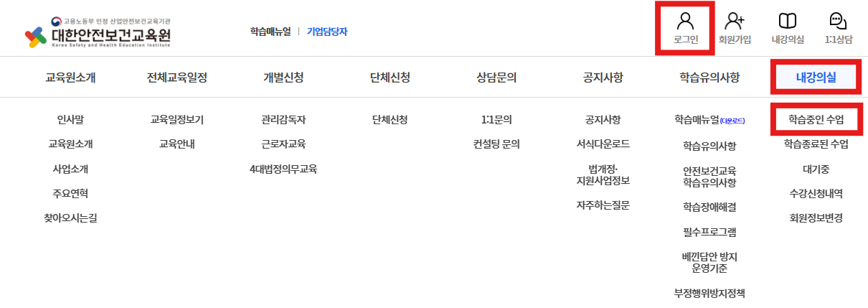Click the 학습매뉴얼 header link
The height and width of the screenshot is (308, 868).
point(270,32)
